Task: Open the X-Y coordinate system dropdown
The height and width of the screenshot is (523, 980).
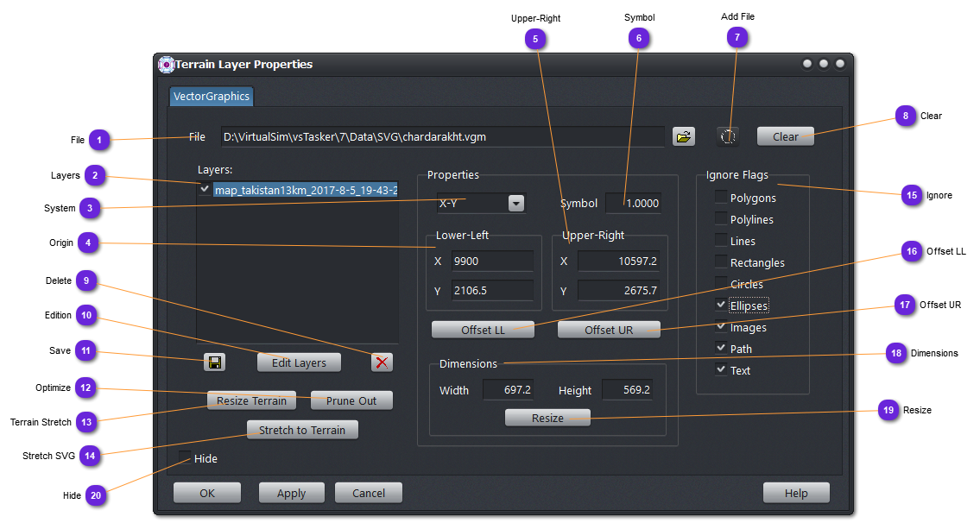Action: (x=515, y=204)
